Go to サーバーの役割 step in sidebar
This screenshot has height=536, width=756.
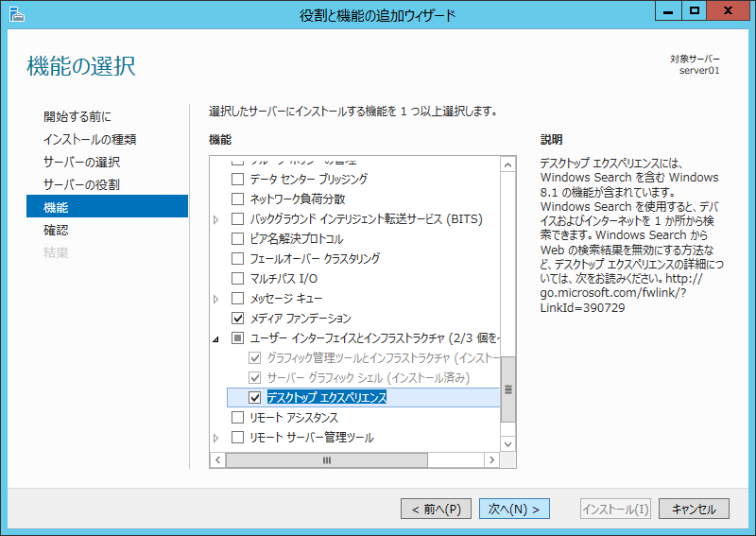click(x=81, y=184)
